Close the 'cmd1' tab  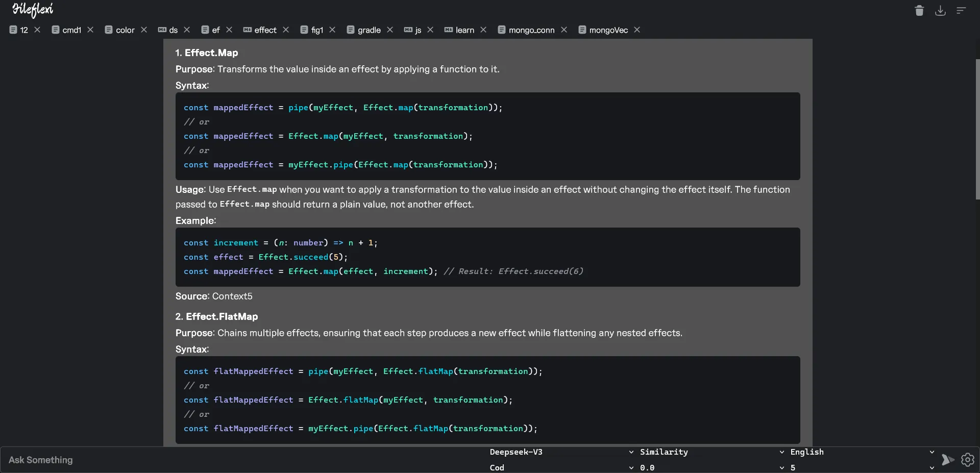point(90,30)
